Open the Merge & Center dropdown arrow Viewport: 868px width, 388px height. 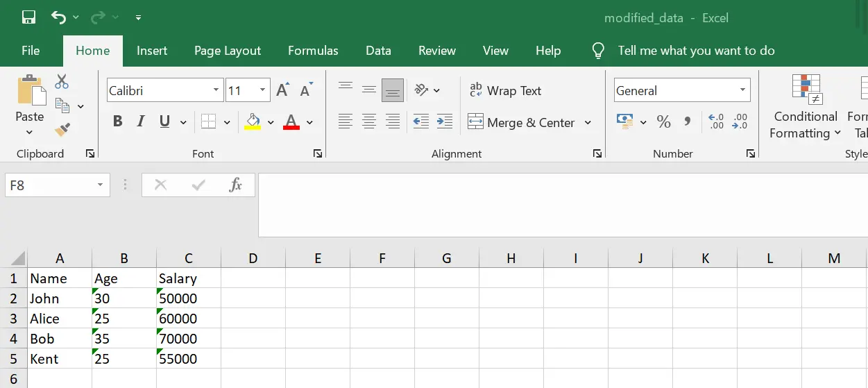pyautogui.click(x=588, y=122)
